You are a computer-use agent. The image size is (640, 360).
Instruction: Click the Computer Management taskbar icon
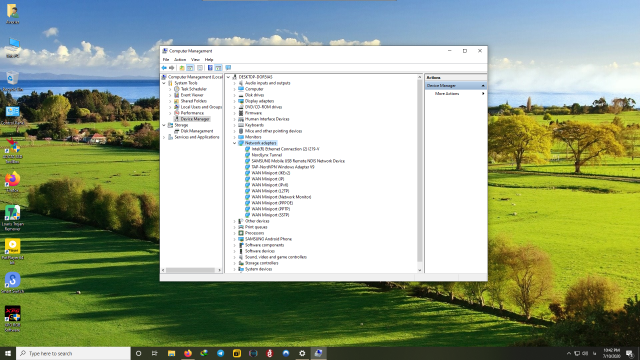click(x=318, y=353)
